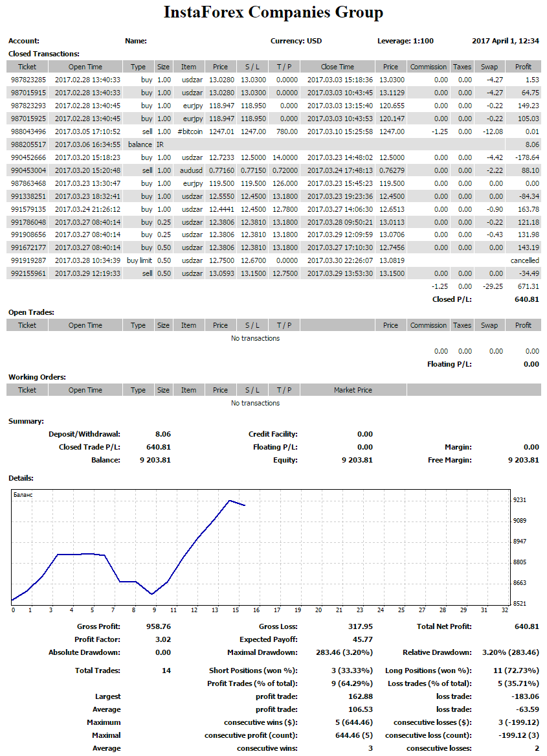547x756 pixels.
Task: Click ticket number 992155961
Action: [x=28, y=274]
